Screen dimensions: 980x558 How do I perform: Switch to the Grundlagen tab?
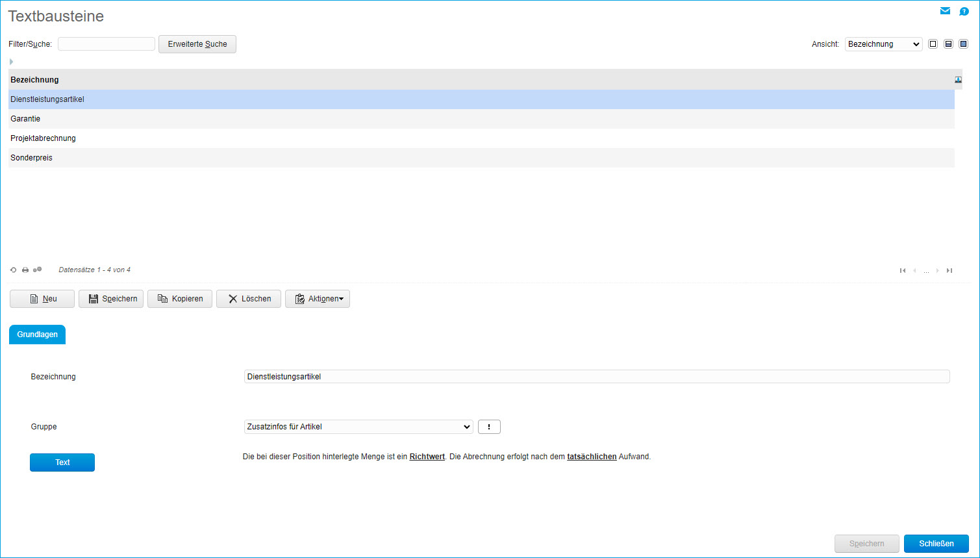click(38, 335)
